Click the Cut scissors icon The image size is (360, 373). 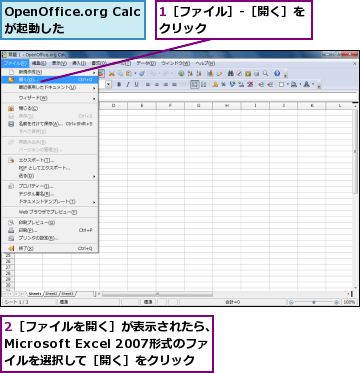[x=112, y=74]
